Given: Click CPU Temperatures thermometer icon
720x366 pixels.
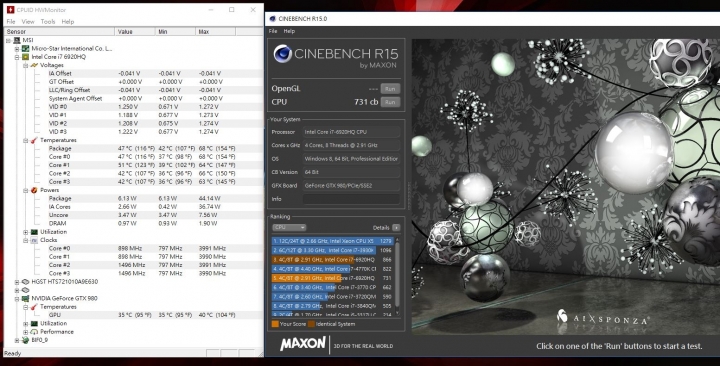Looking at the screenshot, I should [x=34, y=140].
